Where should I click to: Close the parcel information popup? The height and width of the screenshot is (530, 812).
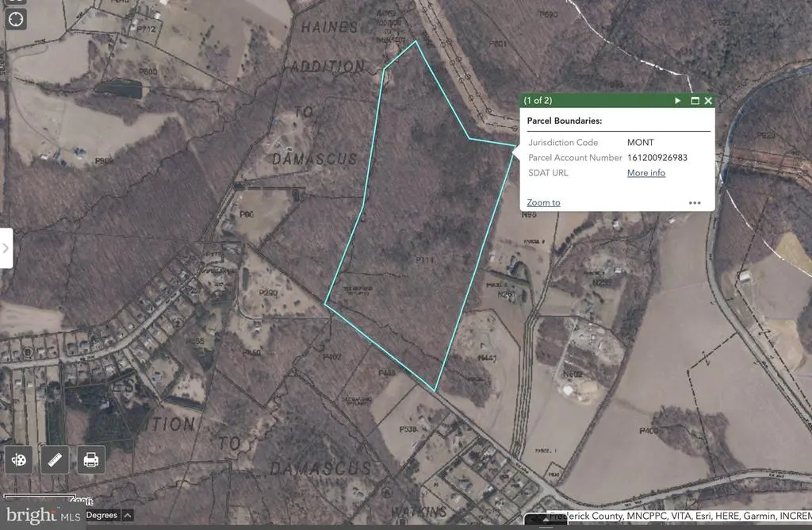tap(708, 101)
